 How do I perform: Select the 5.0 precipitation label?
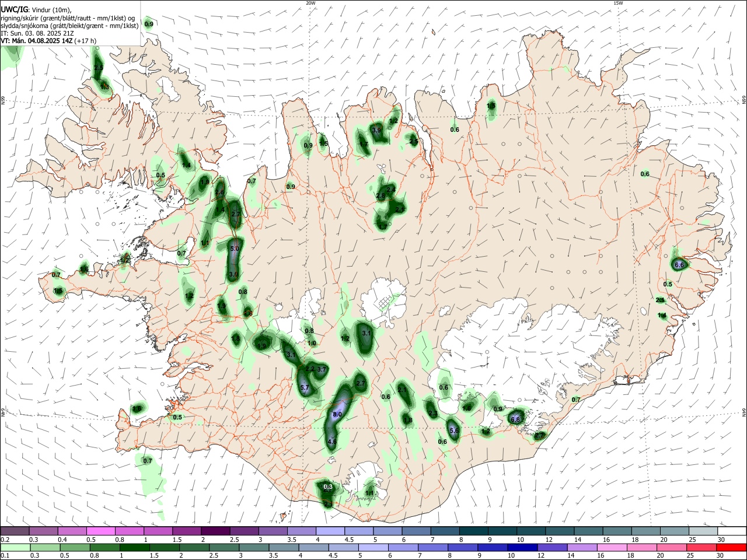coord(235,249)
